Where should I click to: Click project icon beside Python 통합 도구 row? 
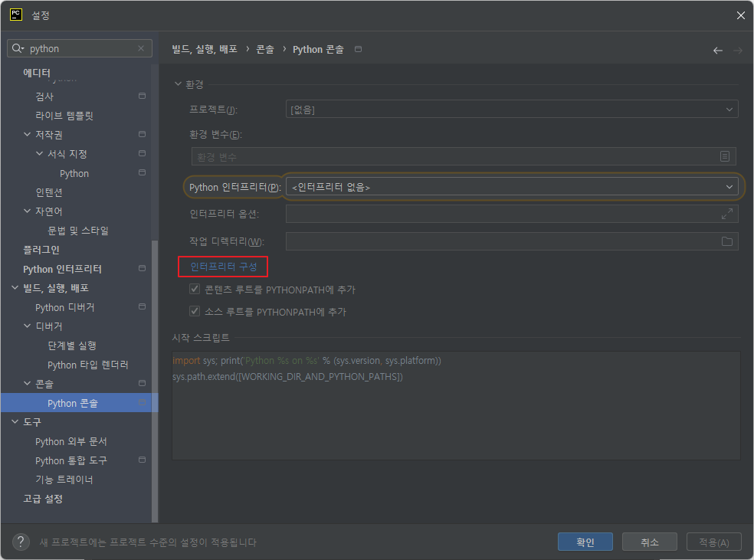click(x=142, y=460)
